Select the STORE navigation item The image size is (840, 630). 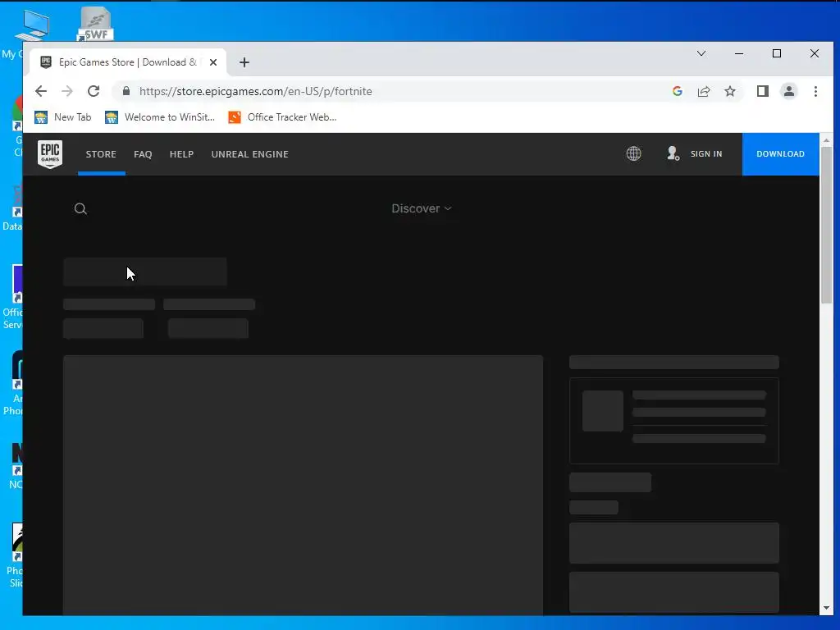[x=101, y=154]
